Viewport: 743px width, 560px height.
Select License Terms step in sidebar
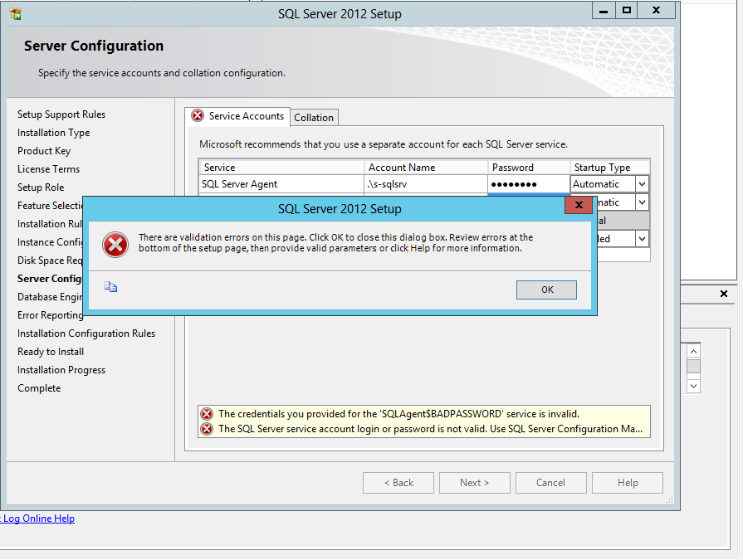tap(49, 169)
